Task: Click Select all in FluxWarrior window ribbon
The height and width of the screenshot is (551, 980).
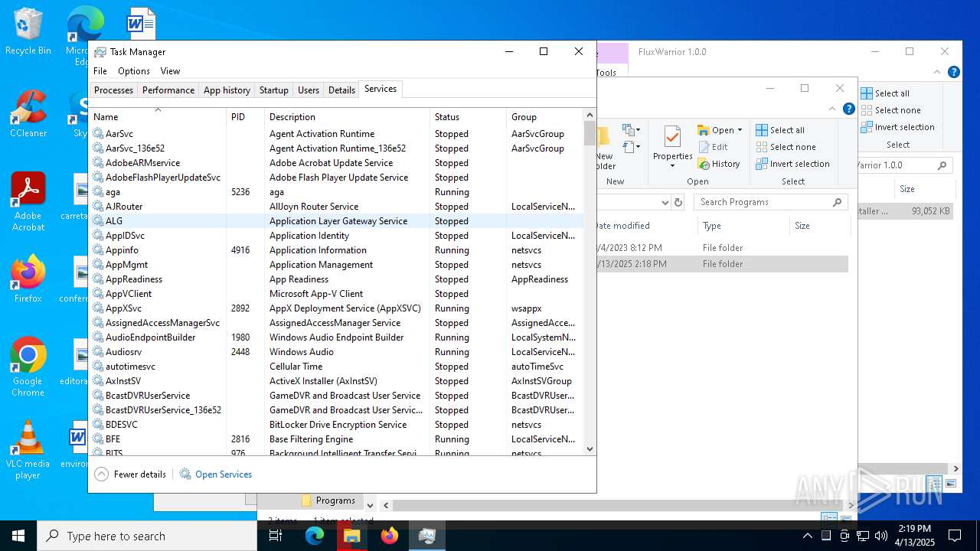Action: pyautogui.click(x=885, y=93)
